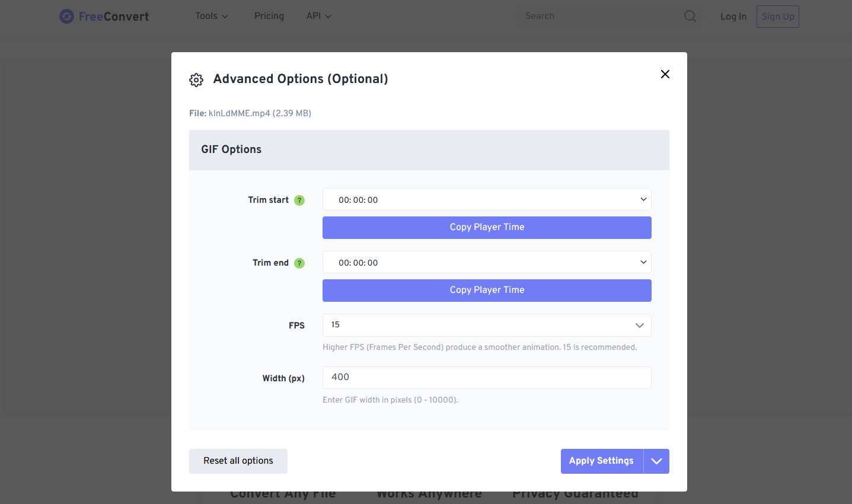
Task: Click Reset all options button
Action: coord(238,461)
